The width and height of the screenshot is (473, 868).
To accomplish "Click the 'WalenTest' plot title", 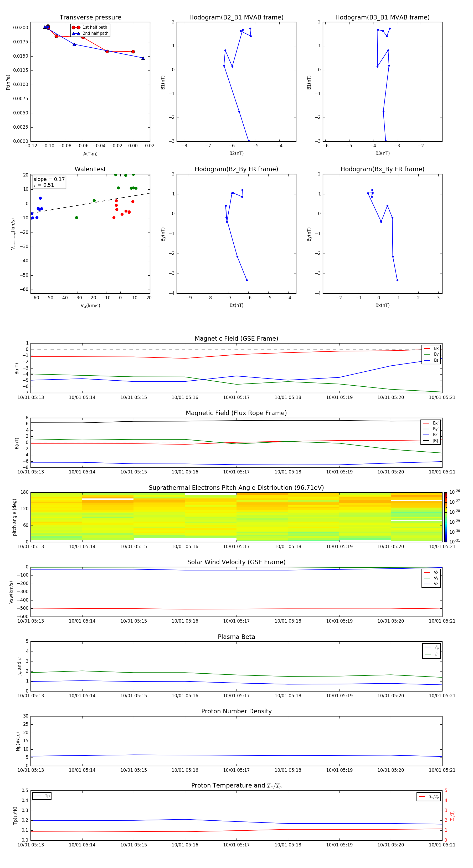I will pyautogui.click(x=90, y=169).
